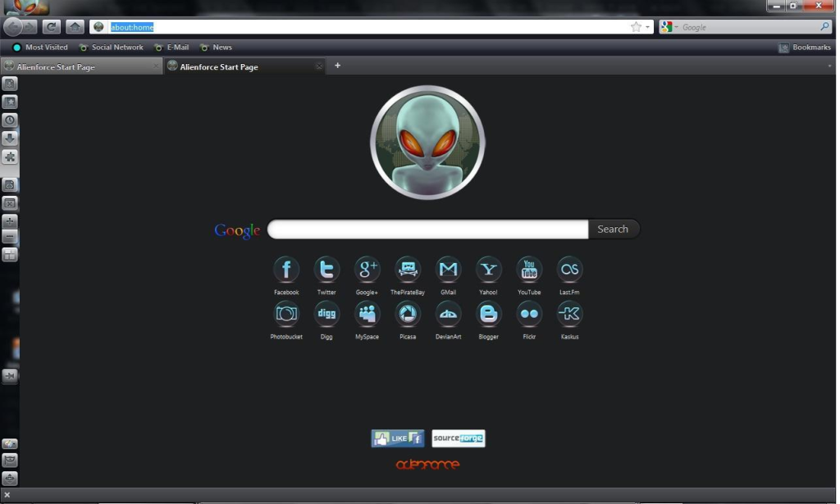This screenshot has width=840, height=504.
Task: Open the Downloads sidebar arrow icon
Action: coord(10,138)
